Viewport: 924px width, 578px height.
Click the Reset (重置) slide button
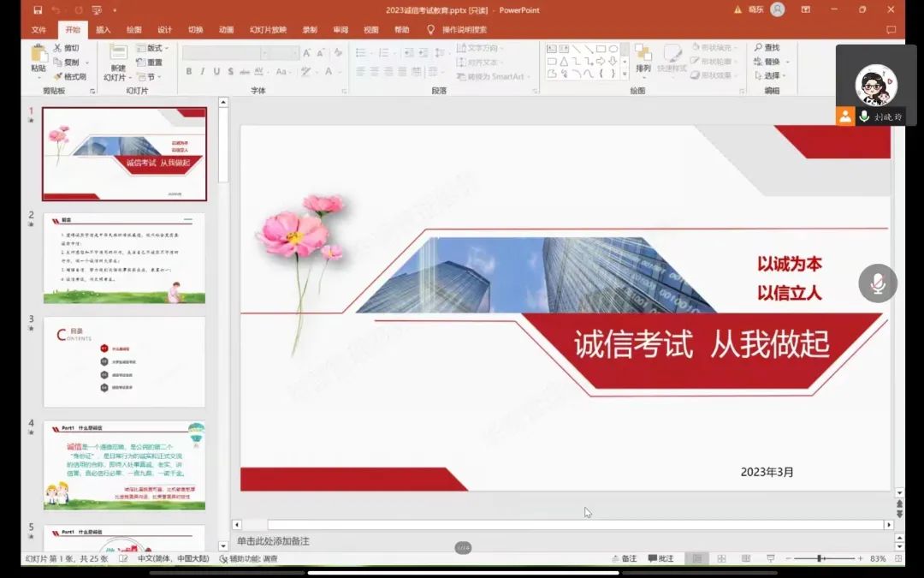coord(150,63)
